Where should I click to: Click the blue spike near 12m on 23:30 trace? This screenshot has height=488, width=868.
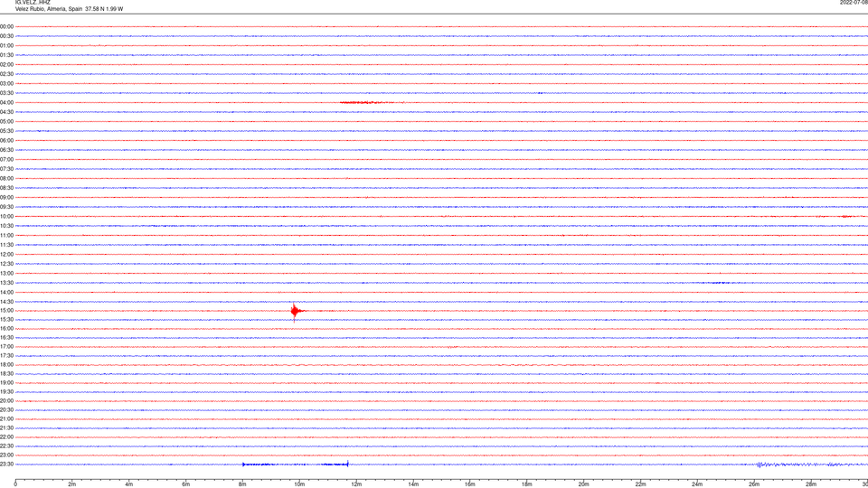(347, 465)
